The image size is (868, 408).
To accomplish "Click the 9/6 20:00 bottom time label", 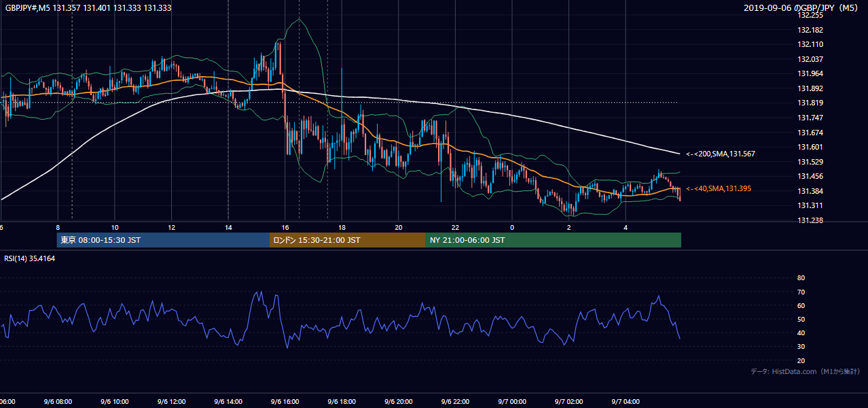I will [399, 402].
